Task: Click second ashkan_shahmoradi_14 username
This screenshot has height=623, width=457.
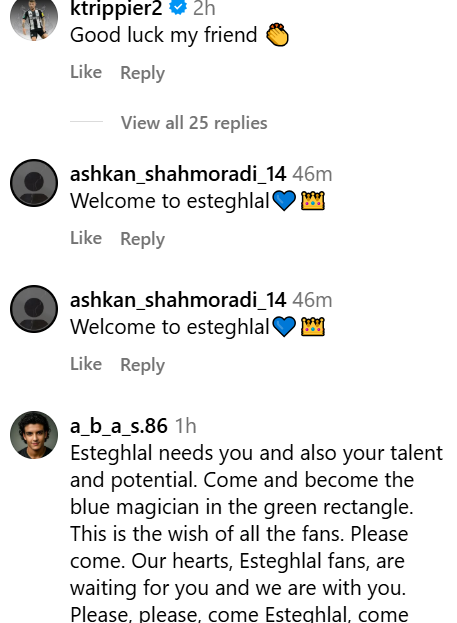Action: pyautogui.click(x=178, y=300)
